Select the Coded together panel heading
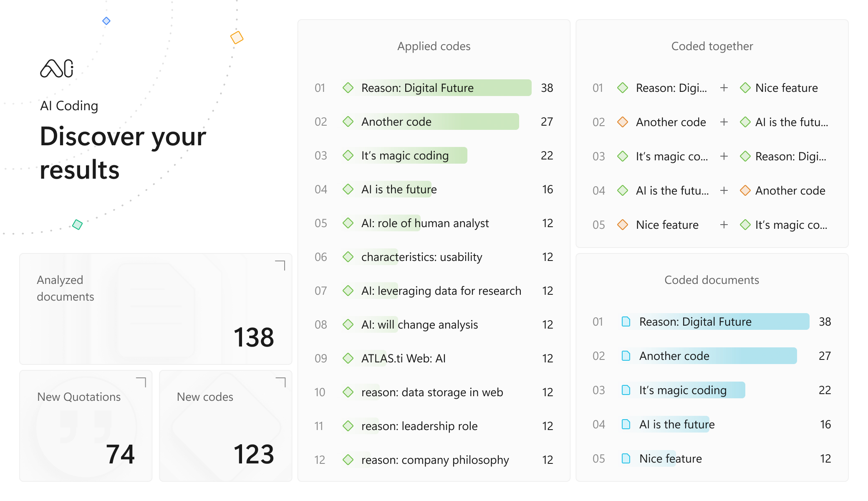The image size is (868, 501). [712, 46]
